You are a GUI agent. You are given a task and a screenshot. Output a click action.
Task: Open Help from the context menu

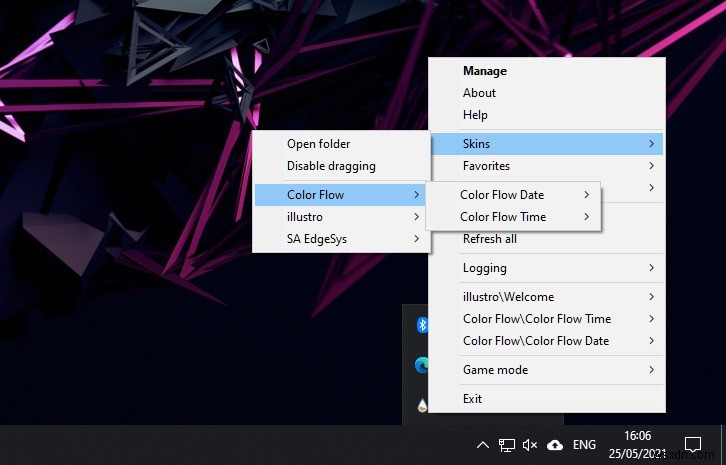click(x=547, y=115)
